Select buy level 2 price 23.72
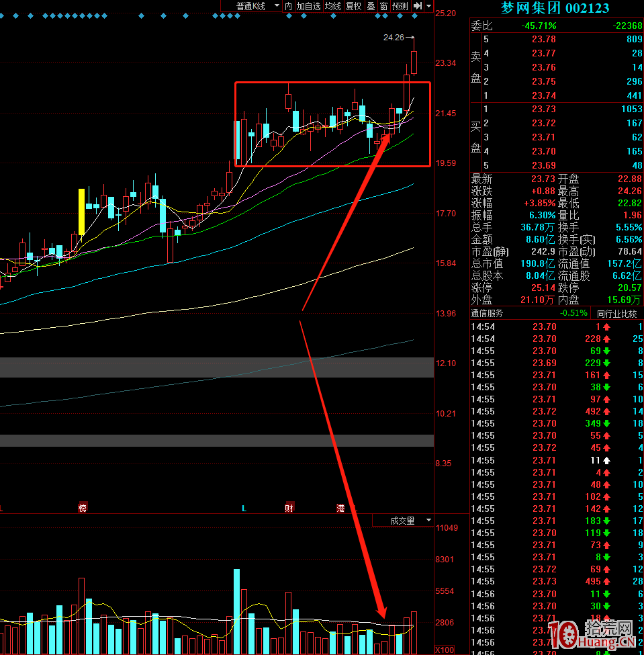This screenshot has height=655, width=644. pos(544,123)
